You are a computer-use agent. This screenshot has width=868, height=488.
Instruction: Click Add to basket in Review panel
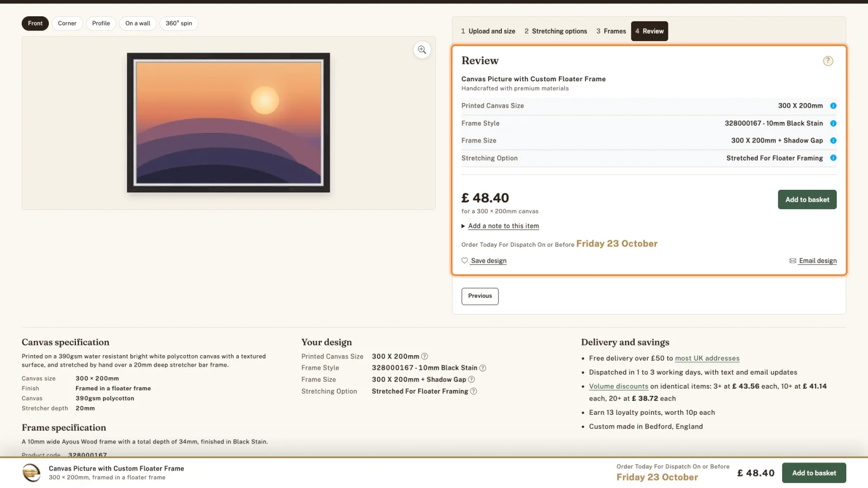[x=807, y=200]
